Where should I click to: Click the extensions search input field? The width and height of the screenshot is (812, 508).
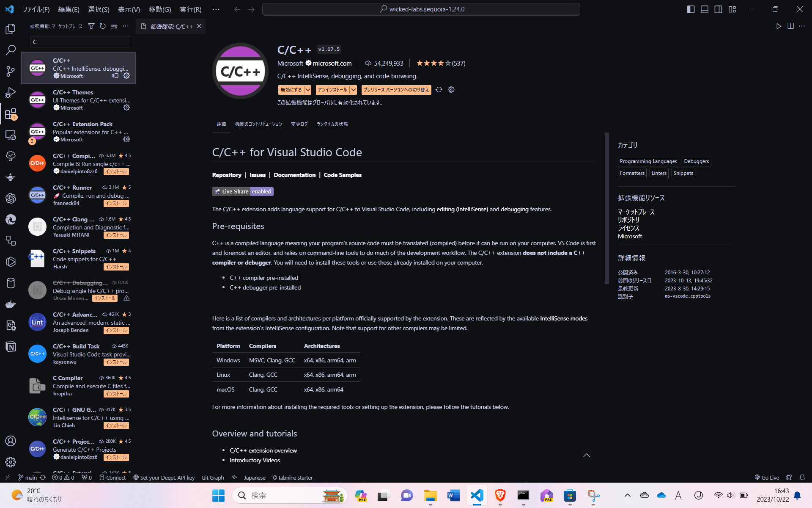coord(80,42)
